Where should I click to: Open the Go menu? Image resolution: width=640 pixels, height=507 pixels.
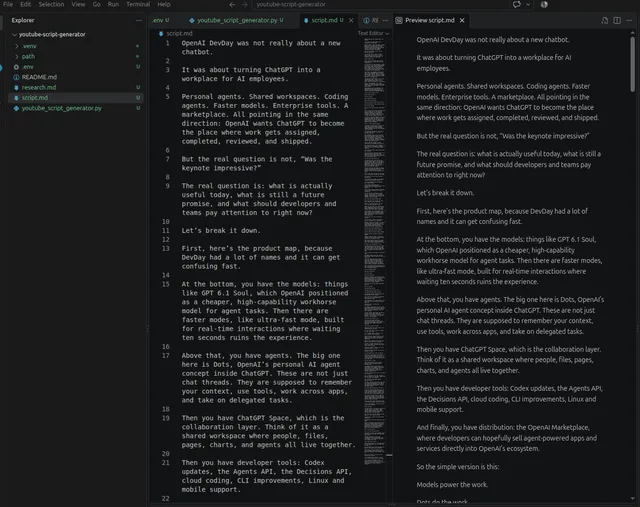tap(96, 4)
